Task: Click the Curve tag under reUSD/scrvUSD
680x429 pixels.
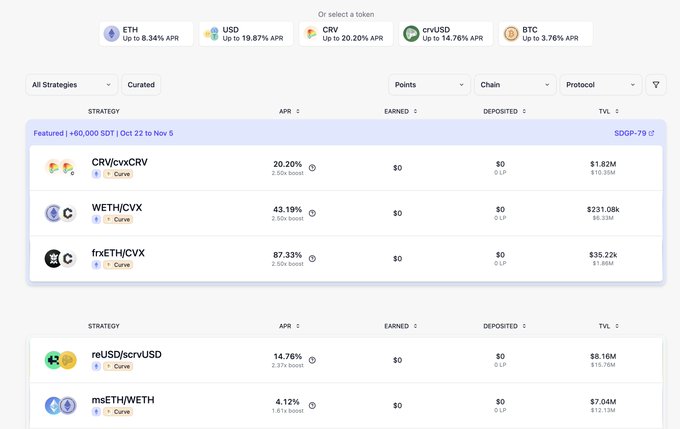Action: pos(118,366)
